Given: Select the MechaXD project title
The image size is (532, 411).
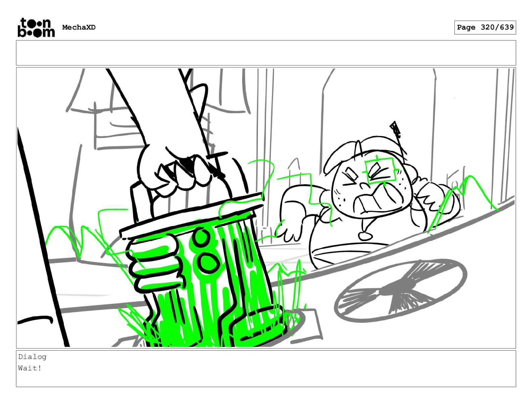Looking at the screenshot, I should click(x=79, y=28).
